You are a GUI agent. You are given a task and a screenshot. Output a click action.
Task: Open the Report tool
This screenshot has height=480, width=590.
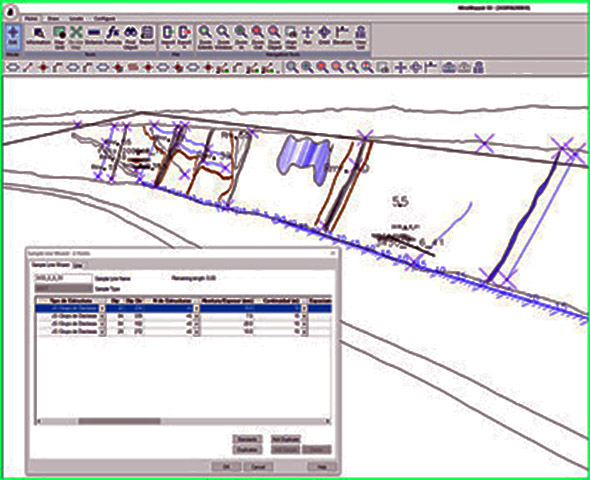[x=148, y=37]
